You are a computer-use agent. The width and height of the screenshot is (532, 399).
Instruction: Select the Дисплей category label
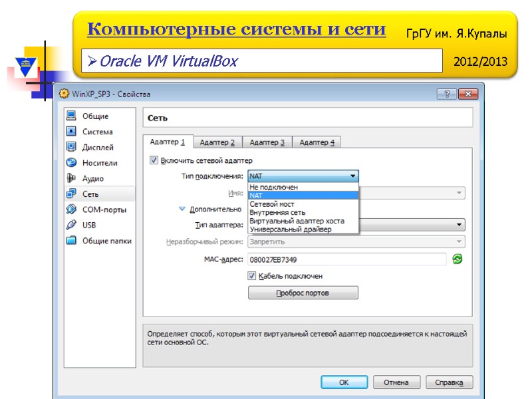click(x=98, y=147)
